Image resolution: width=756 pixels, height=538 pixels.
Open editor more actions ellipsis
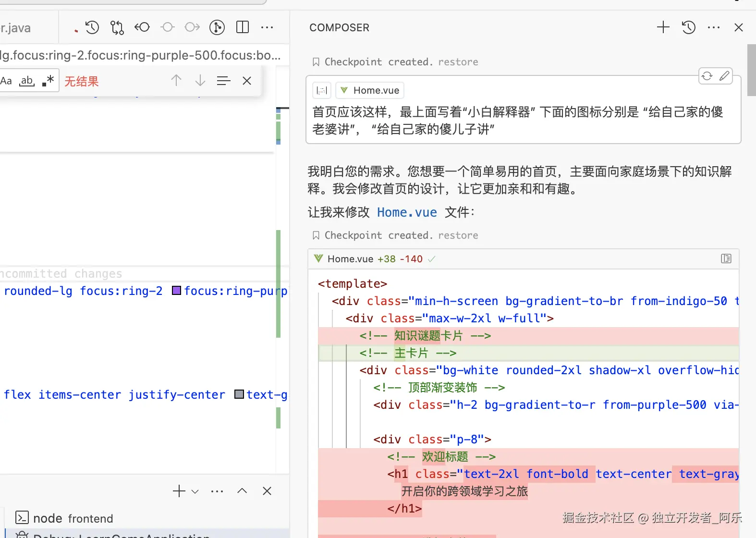click(x=267, y=27)
